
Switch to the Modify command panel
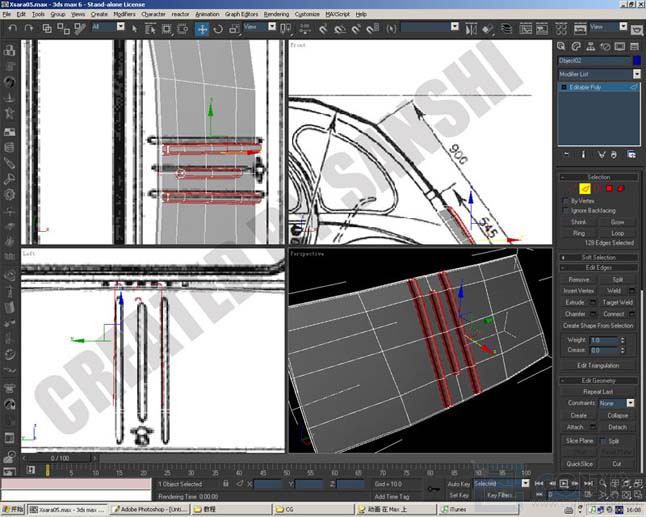(576, 47)
